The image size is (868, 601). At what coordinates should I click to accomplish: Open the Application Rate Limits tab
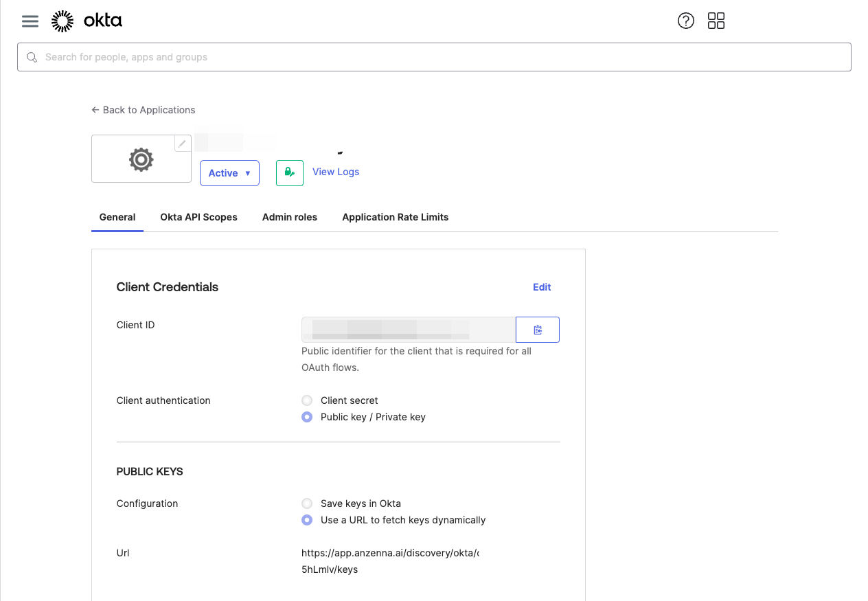coord(395,217)
